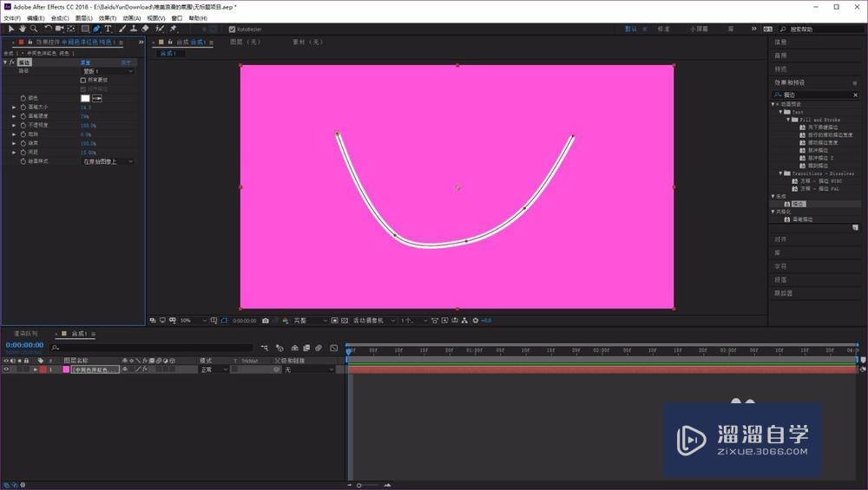868x490 pixels.
Task: Open the 路径 mask dropdown
Action: click(x=108, y=71)
